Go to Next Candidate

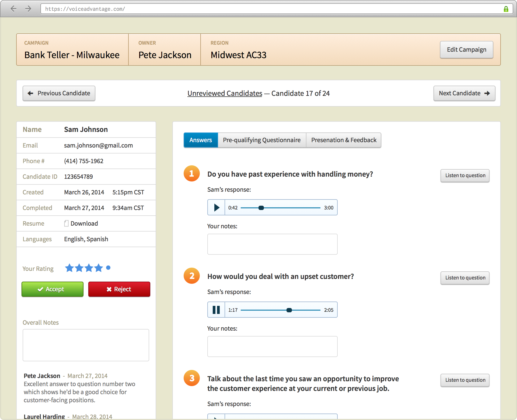464,93
